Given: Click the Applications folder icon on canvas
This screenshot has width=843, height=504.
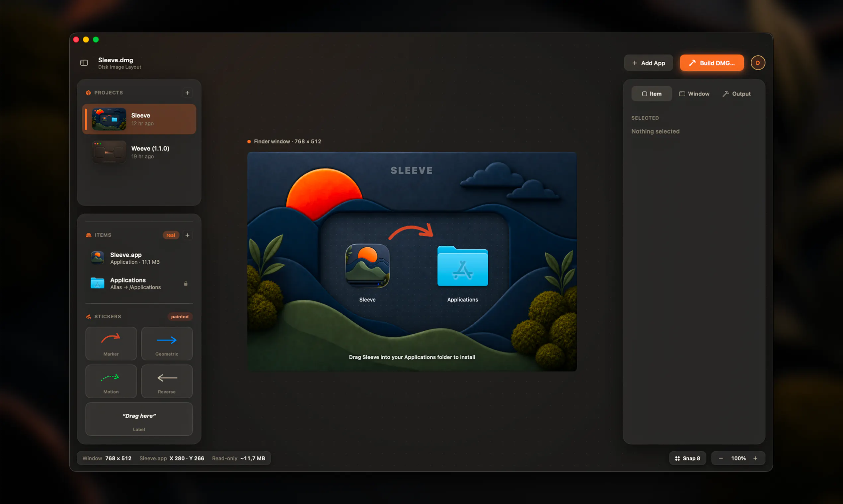Looking at the screenshot, I should tap(463, 266).
